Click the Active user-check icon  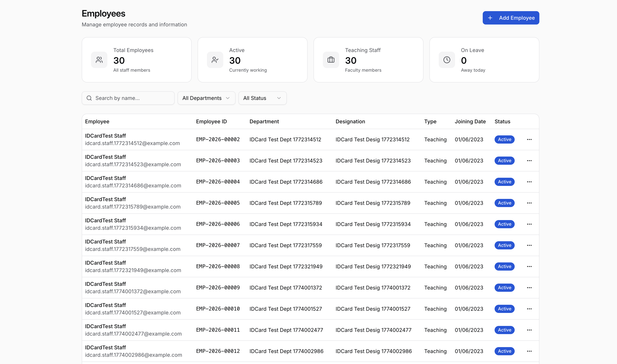point(215,60)
